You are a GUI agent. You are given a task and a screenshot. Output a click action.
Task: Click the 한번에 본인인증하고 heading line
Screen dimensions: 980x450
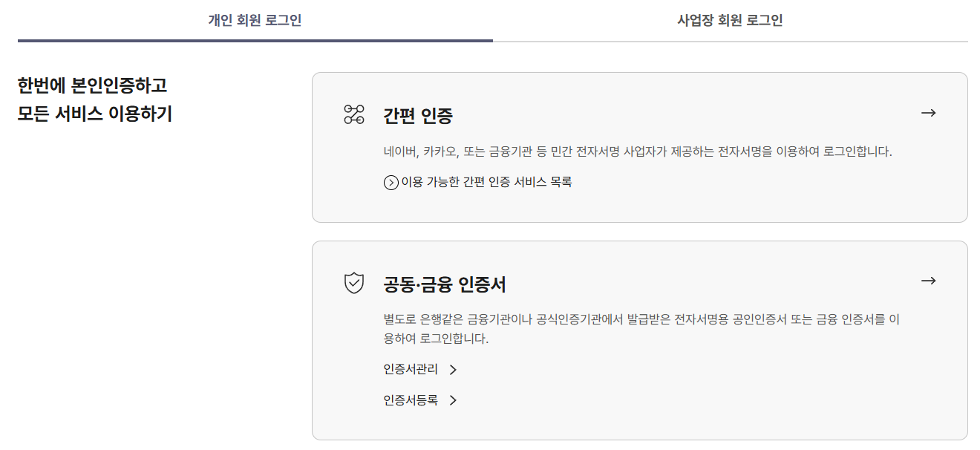[93, 85]
